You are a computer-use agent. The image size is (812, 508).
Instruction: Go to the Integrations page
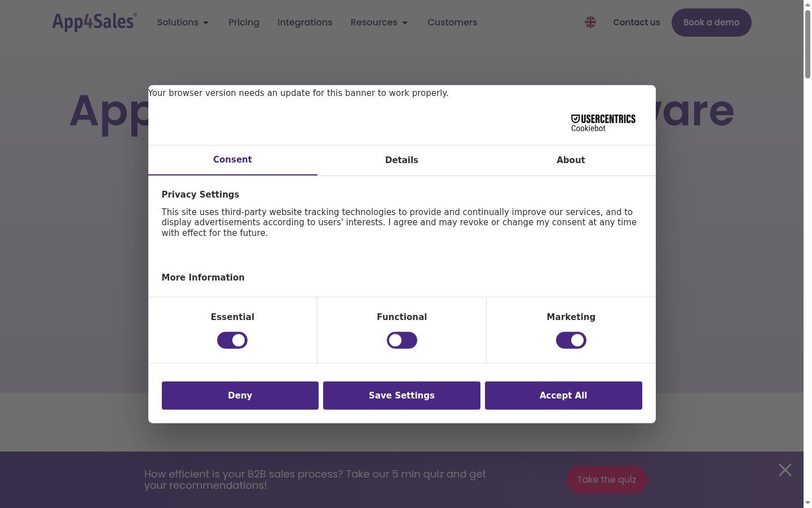click(304, 23)
